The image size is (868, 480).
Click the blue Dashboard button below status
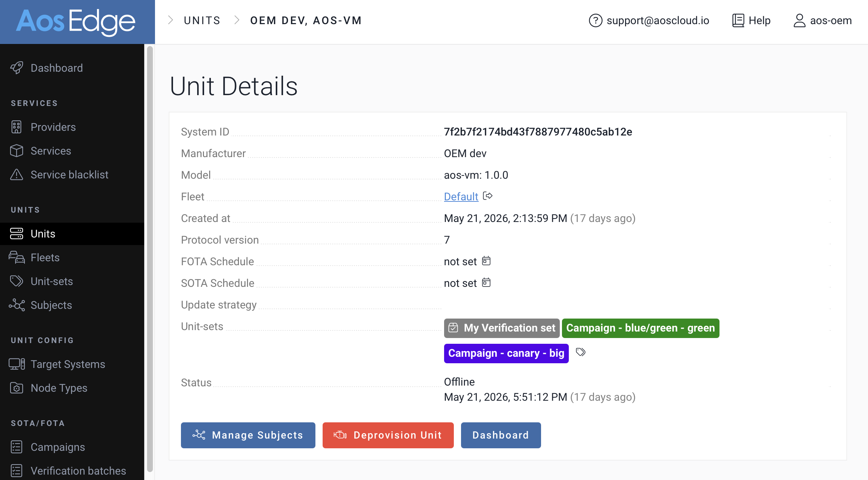coord(501,435)
